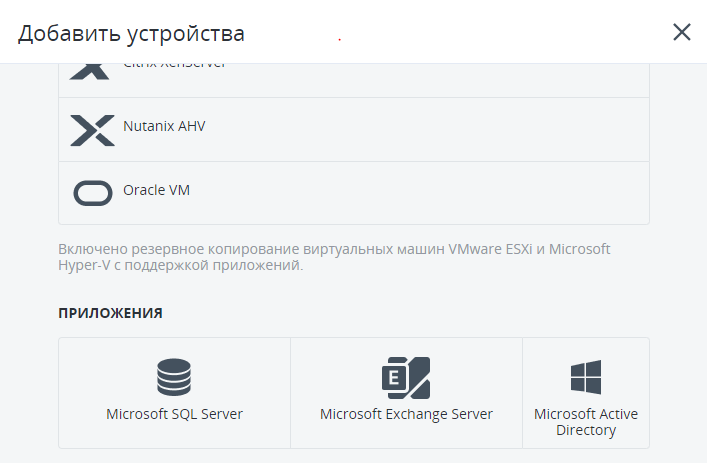Screen dimensions: 707x463
Task: Click the SQL Server database stack icon
Action: pos(174,378)
